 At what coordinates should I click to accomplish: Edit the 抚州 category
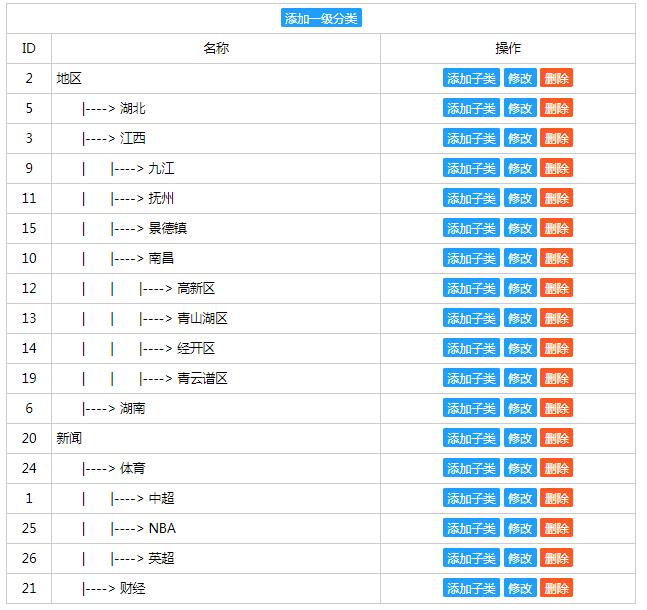point(520,198)
